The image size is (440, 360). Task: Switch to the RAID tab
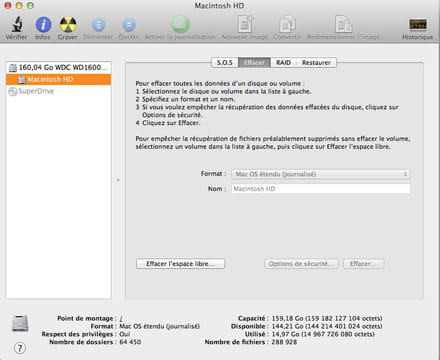pos(283,63)
